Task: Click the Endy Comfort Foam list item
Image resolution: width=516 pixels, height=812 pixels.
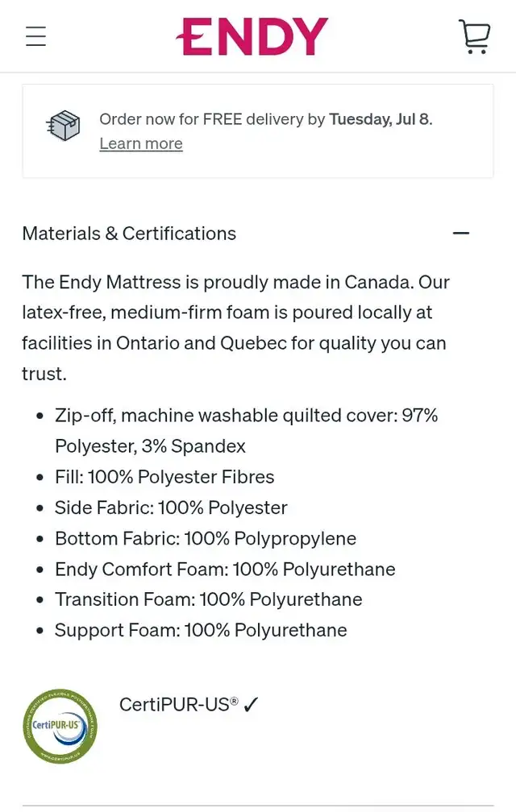Action: (x=225, y=569)
